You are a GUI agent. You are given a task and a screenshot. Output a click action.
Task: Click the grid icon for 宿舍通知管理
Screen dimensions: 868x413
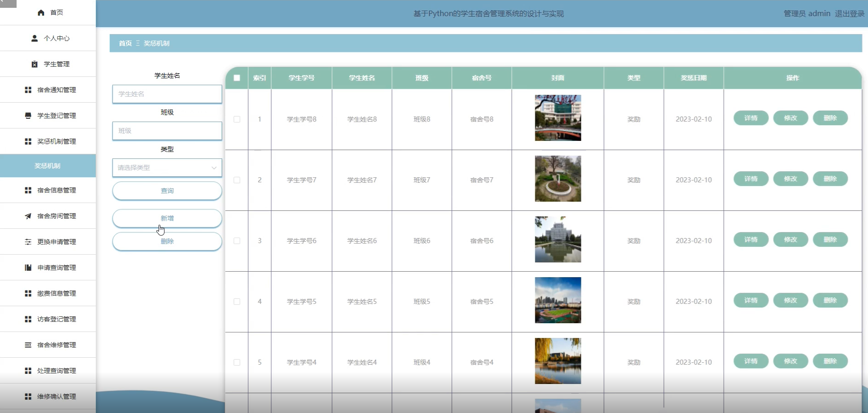pyautogui.click(x=28, y=90)
